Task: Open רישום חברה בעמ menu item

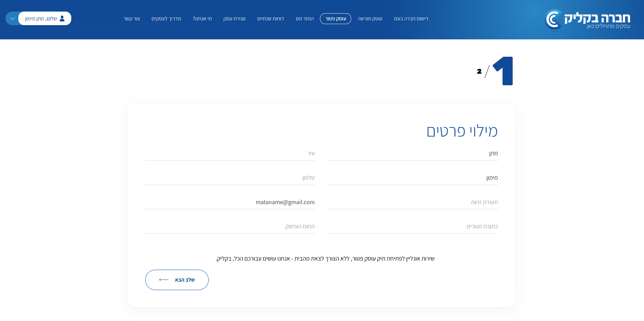Action: [411, 19]
